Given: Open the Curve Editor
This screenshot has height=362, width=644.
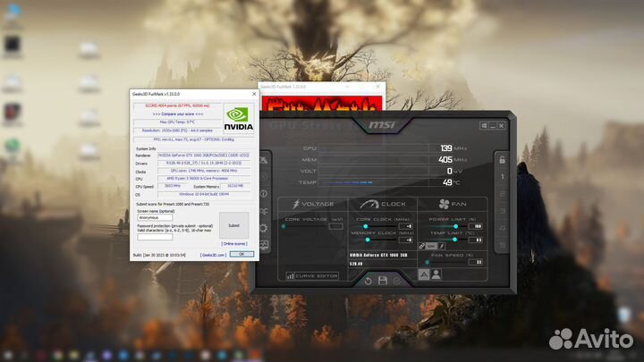Looking at the screenshot, I should [x=312, y=276].
